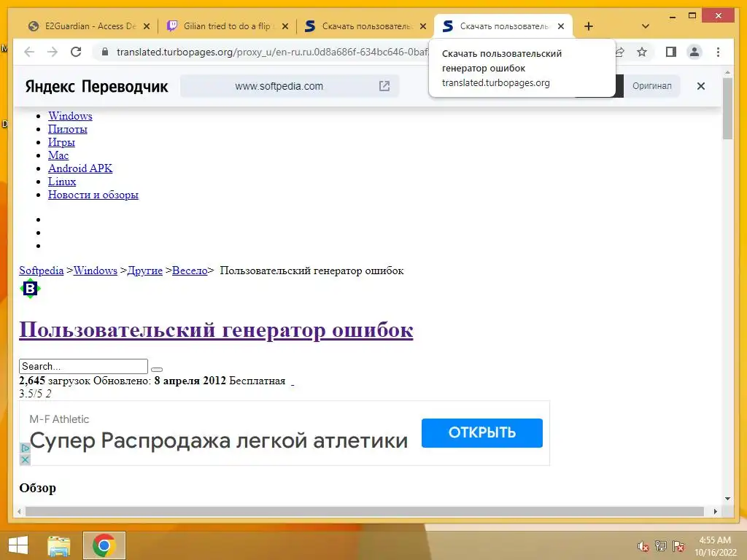Open the Mac link
747x560 pixels.
click(58, 155)
